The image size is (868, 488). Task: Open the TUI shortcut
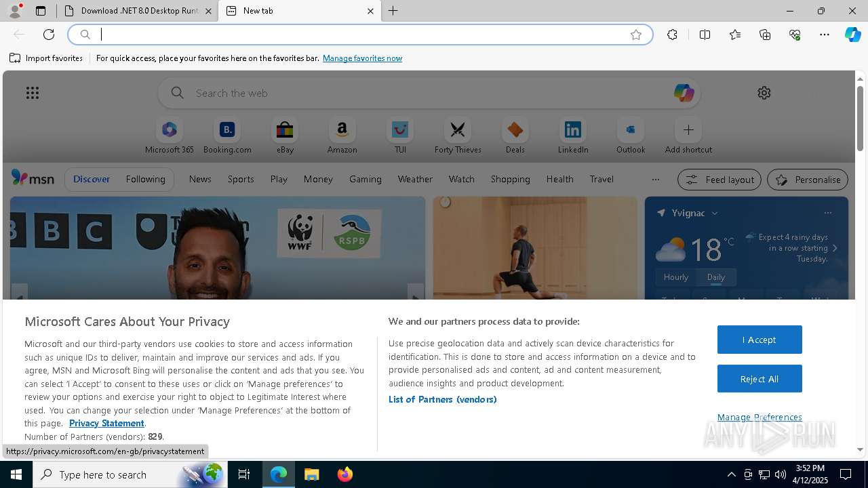click(400, 136)
